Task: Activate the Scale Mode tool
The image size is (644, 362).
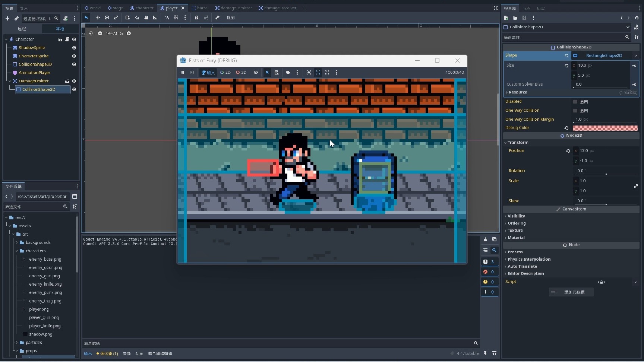Action: [116, 18]
